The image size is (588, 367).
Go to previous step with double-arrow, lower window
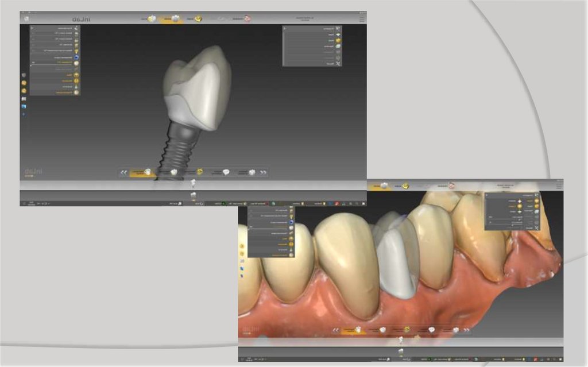coord(335,330)
